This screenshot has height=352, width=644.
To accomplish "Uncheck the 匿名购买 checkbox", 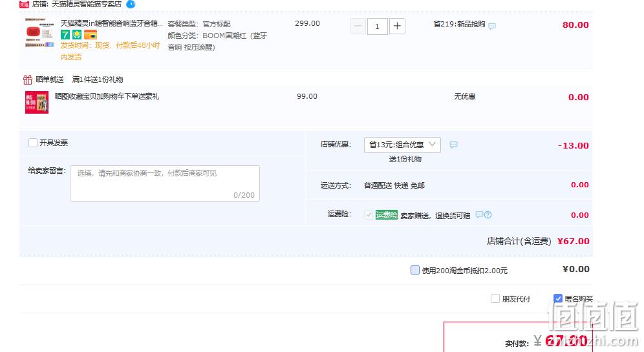I will 558,298.
